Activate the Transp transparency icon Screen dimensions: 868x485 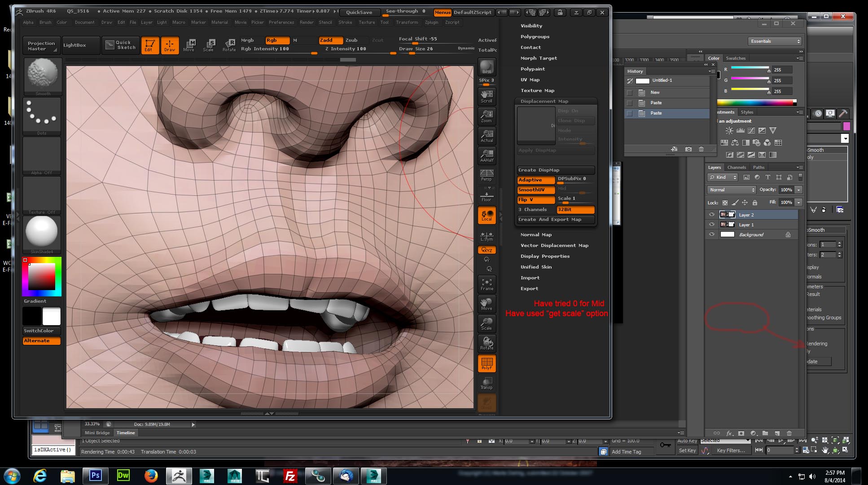pos(487,383)
